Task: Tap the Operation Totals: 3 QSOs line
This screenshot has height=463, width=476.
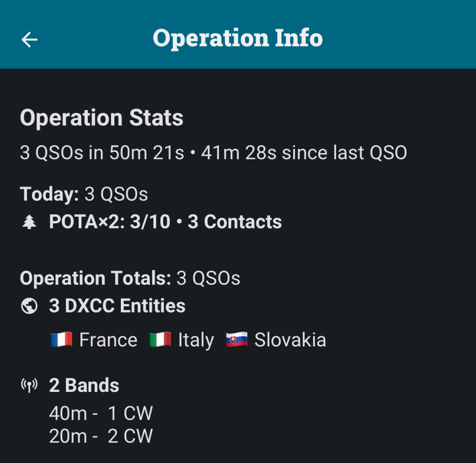Action: 130,278
